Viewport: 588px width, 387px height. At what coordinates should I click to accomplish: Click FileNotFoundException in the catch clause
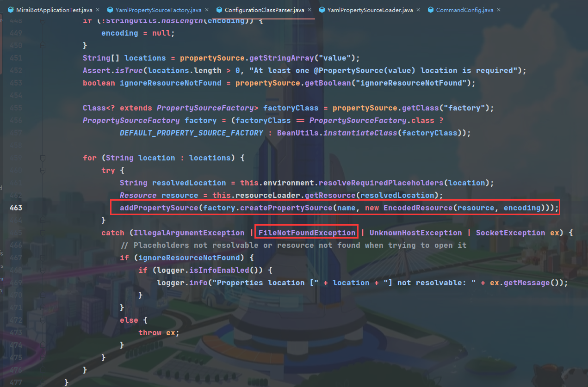pyautogui.click(x=307, y=233)
